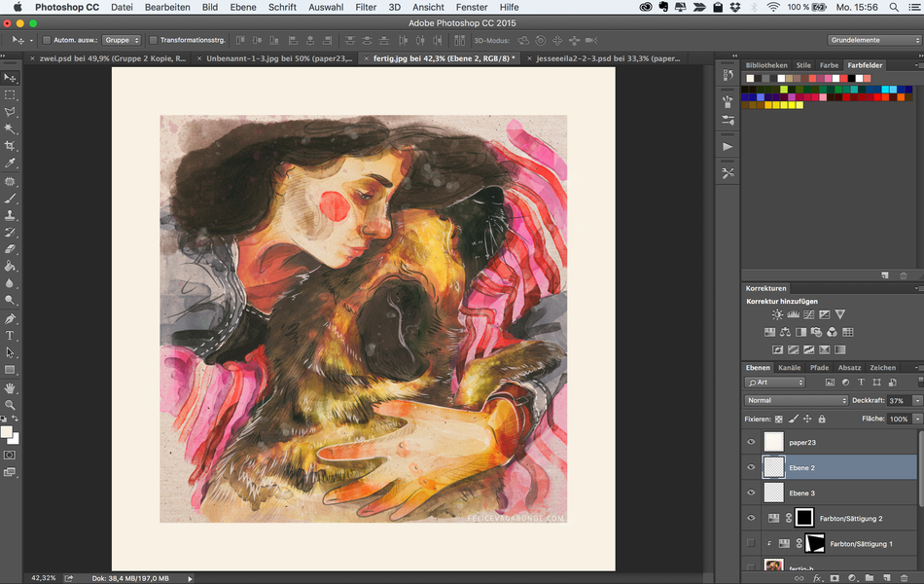Select the Blur tool
924x584 pixels.
click(10, 283)
